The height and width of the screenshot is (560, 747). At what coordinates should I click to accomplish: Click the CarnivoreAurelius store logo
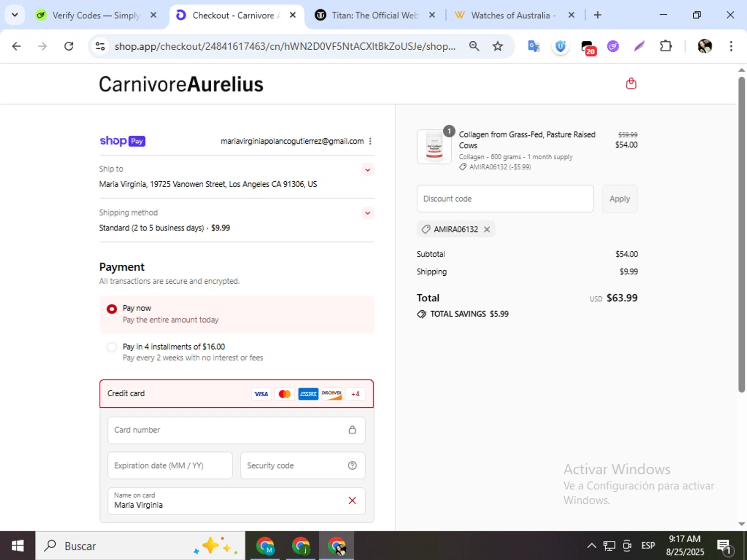tap(181, 84)
